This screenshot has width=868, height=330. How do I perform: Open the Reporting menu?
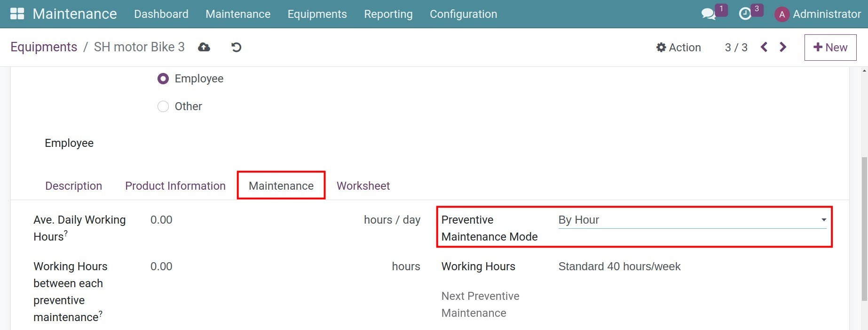[388, 14]
